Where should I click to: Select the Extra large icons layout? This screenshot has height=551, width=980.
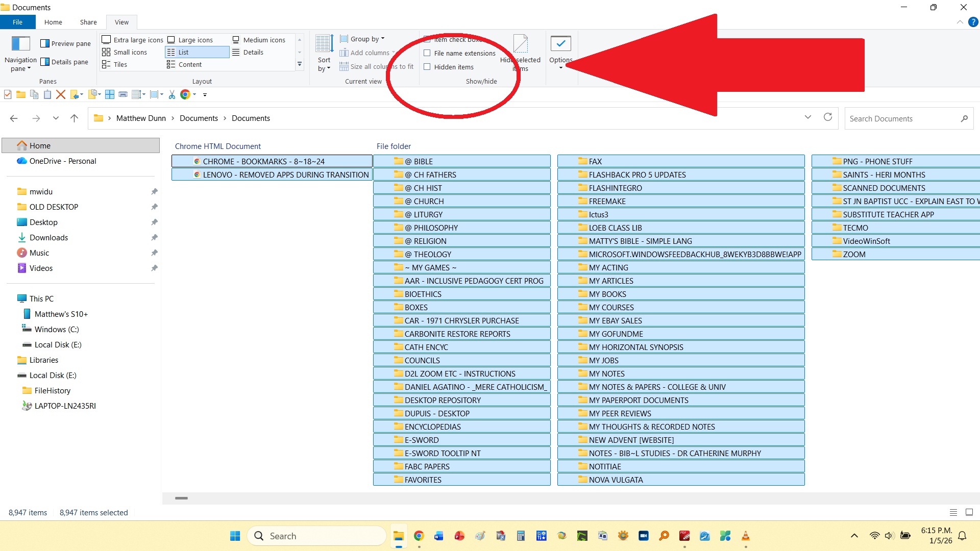tap(133, 40)
